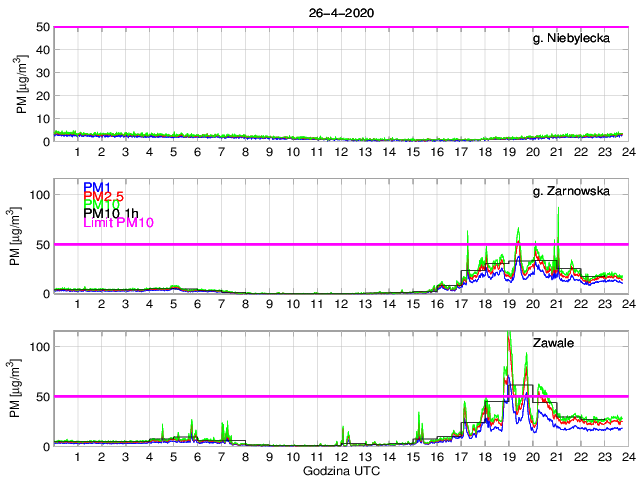Click the 100 tick on middle panel y-axis
This screenshot has width=640, height=480.
click(39, 194)
